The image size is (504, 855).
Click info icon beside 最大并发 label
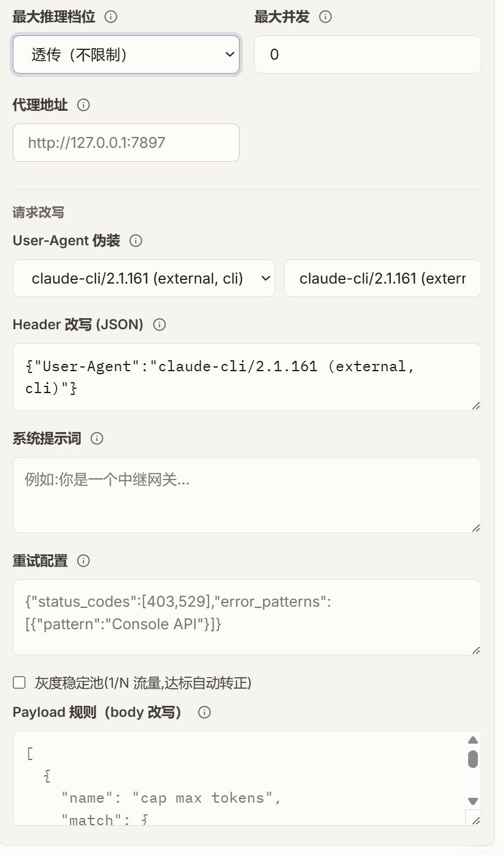(325, 17)
